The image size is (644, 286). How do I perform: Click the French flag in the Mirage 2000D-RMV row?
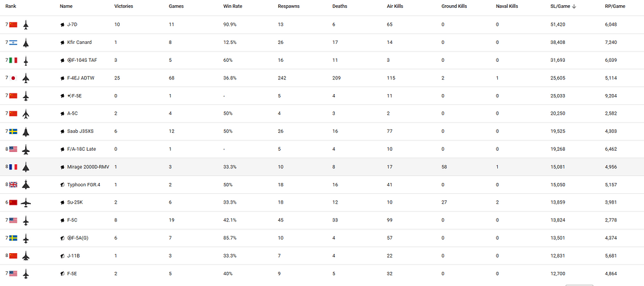pos(12,167)
